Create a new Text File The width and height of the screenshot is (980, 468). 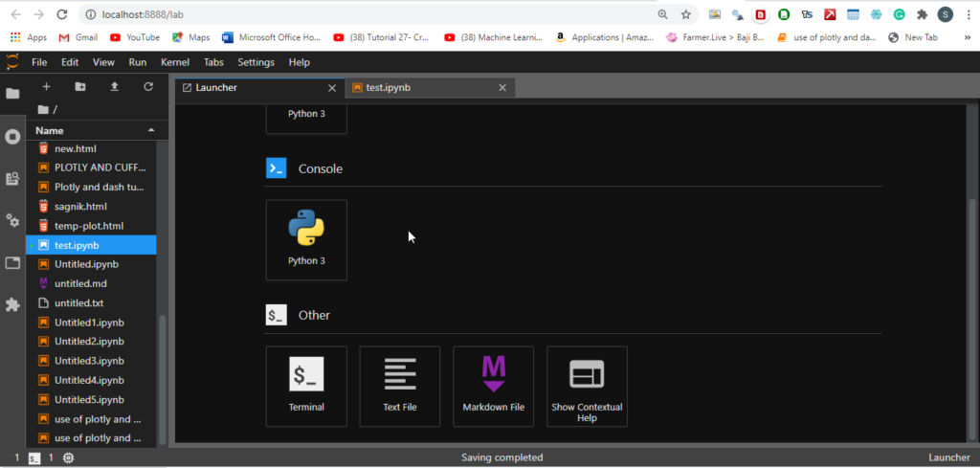click(400, 386)
